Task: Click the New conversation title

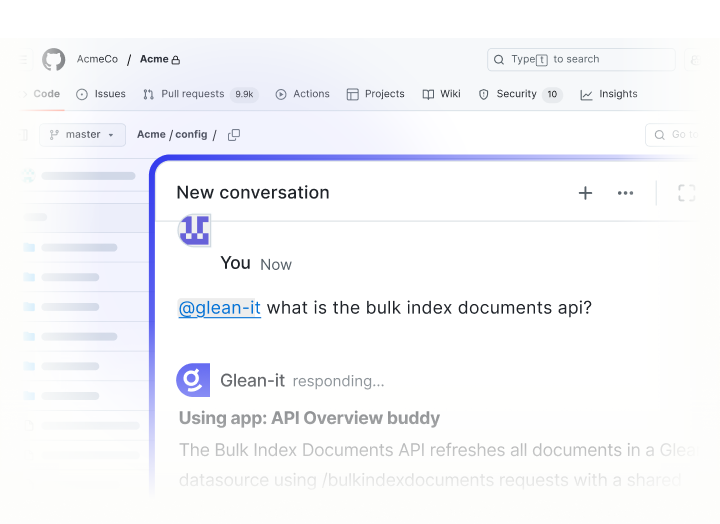Action: point(253,192)
